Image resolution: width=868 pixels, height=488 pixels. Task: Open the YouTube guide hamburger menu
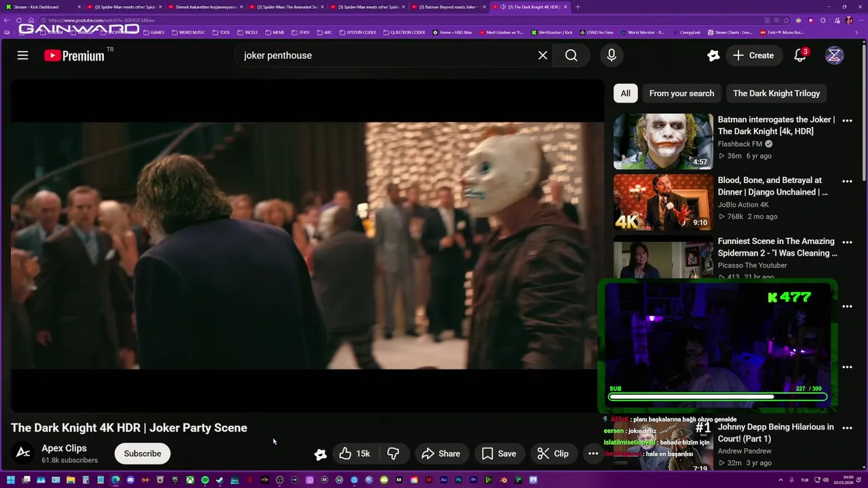click(x=22, y=56)
